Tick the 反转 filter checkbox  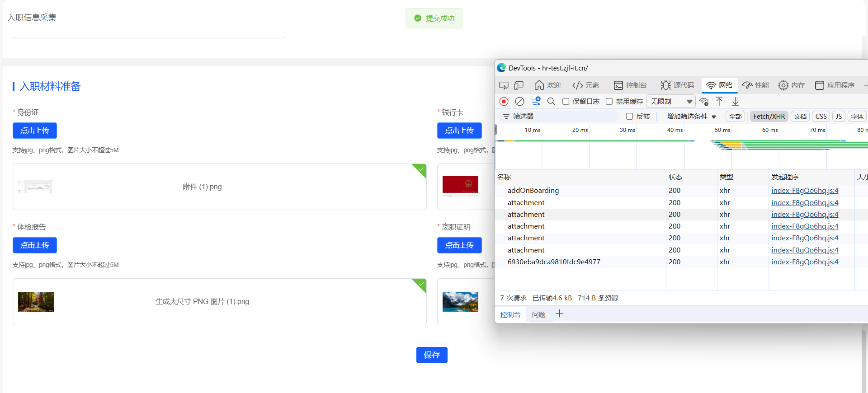(629, 117)
